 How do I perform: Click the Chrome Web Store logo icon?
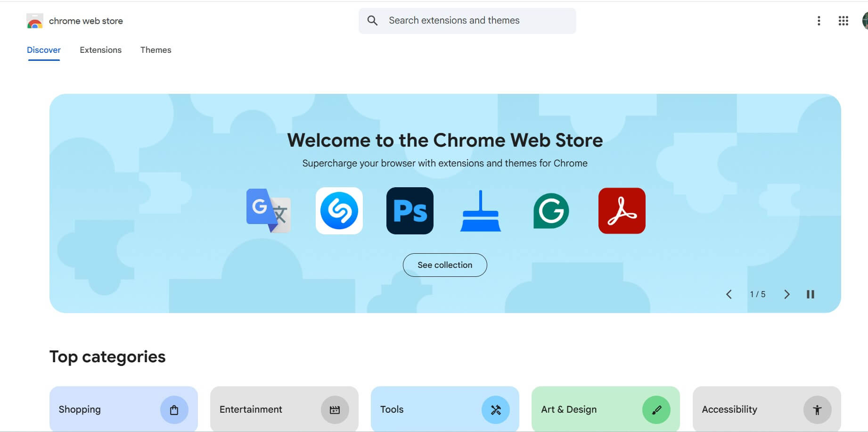(x=35, y=21)
